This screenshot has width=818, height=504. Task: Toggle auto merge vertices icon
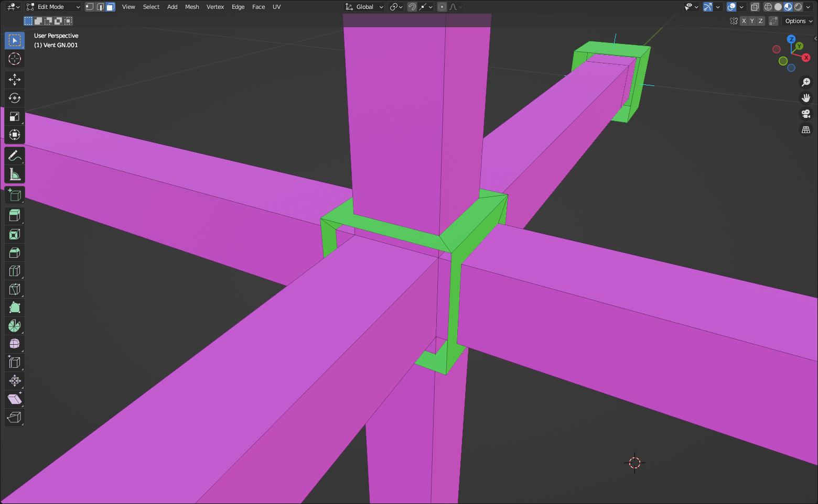point(773,21)
